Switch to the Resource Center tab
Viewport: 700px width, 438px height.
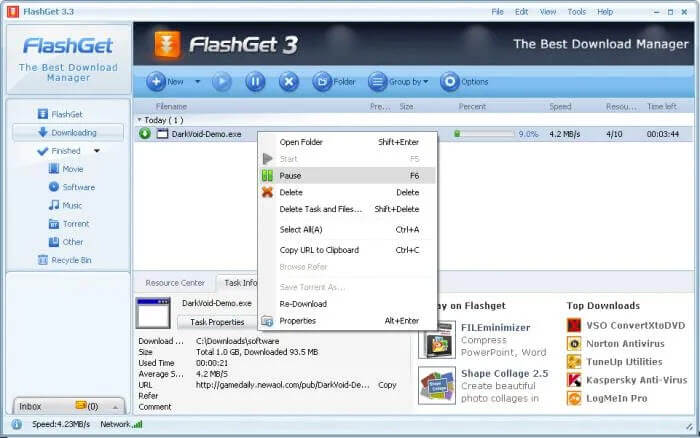pos(175,283)
